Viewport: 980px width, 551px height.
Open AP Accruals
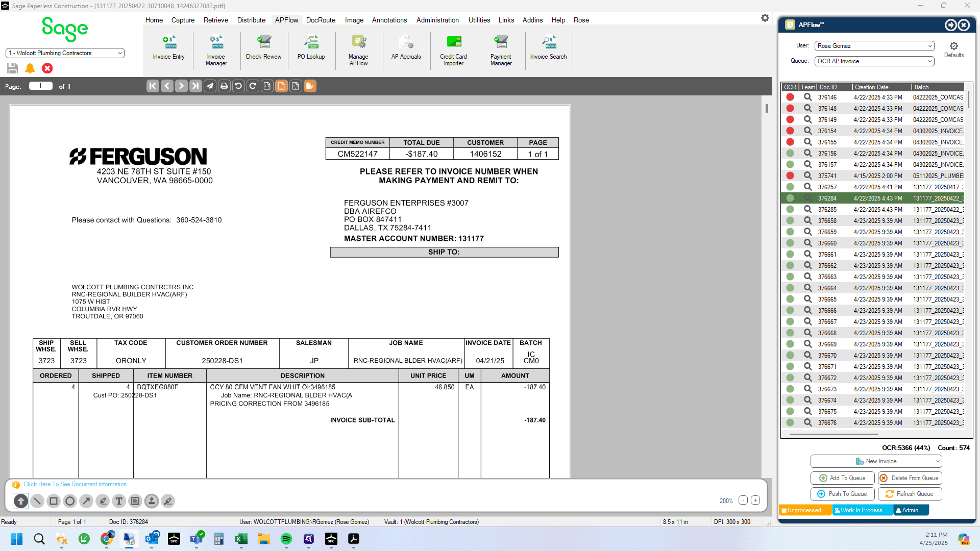[x=406, y=47]
